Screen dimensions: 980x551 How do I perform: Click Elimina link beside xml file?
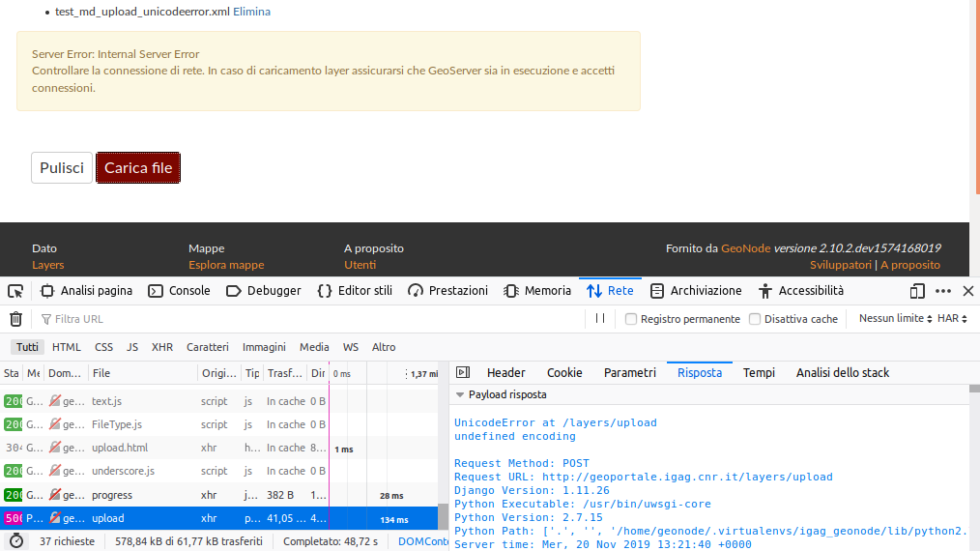pyautogui.click(x=252, y=12)
